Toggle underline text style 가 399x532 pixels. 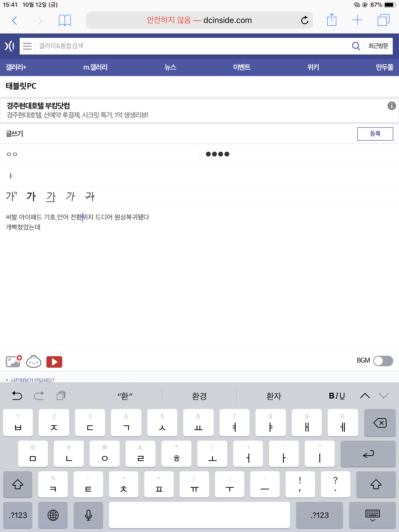[x=51, y=196]
